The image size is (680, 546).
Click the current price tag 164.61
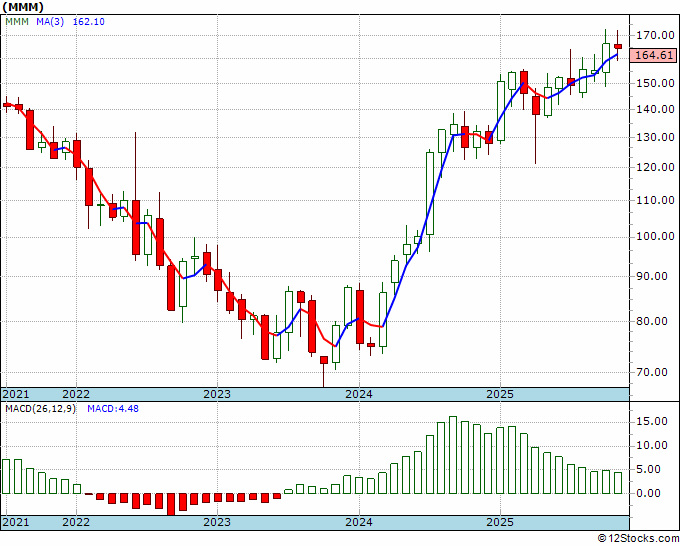[654, 56]
